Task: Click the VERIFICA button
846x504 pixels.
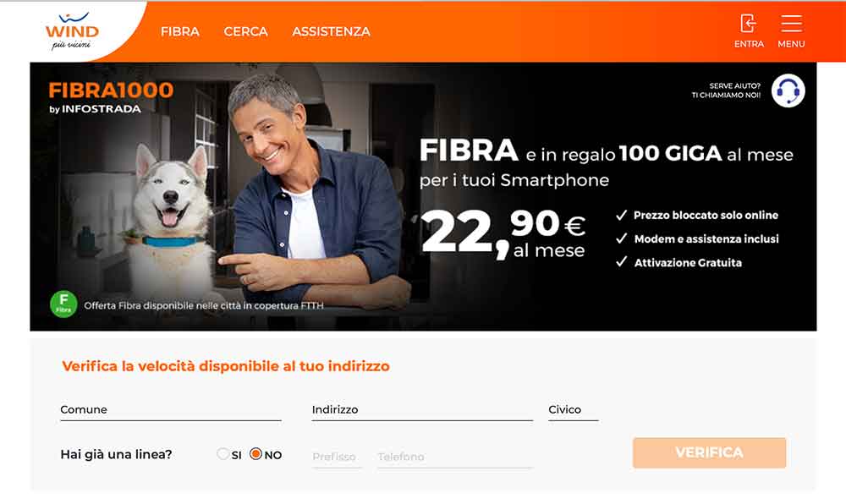Action: coord(709,452)
